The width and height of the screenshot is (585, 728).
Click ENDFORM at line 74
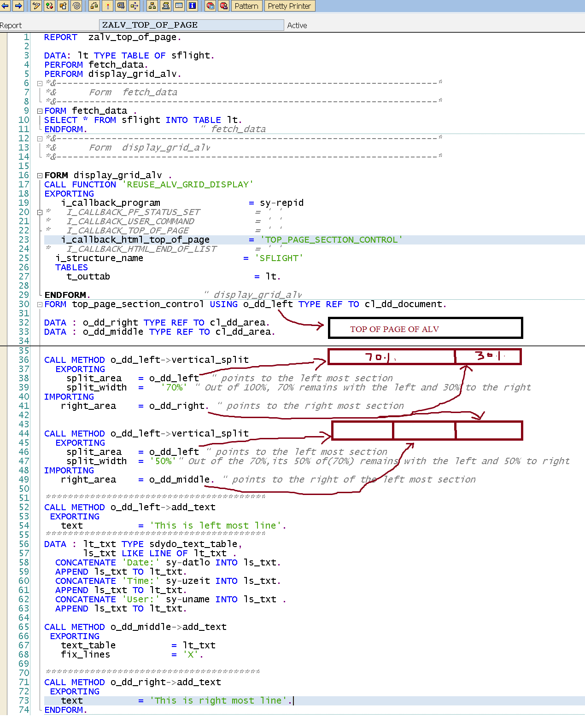point(65,710)
